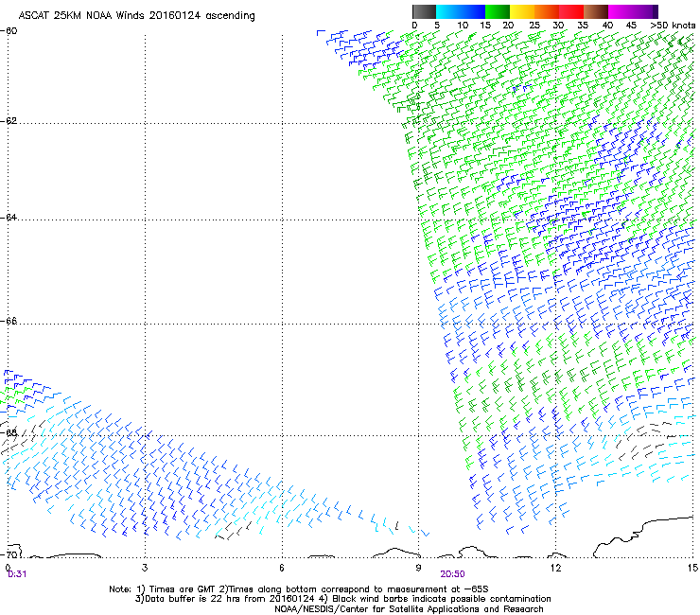Image resolution: width=700 pixels, height=615 pixels.
Task: Click the gray 0-5 knots color swatch
Action: (x=424, y=11)
